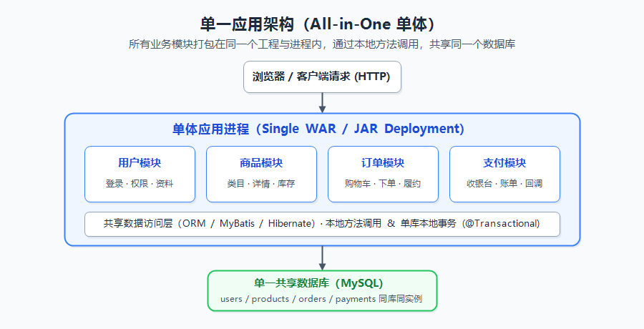Click the text 购物车 · 下单 · 履约
This screenshot has height=329, width=644.
(383, 184)
